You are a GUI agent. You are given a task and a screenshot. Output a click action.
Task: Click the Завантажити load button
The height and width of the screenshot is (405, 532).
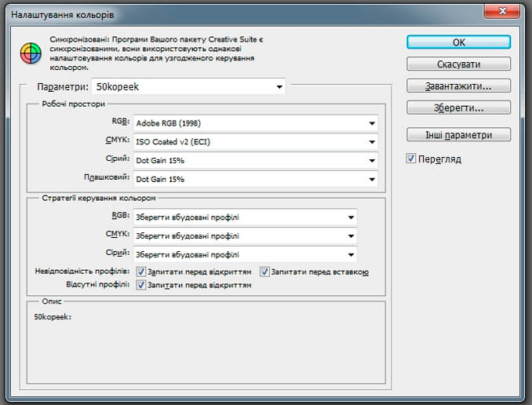(x=459, y=86)
